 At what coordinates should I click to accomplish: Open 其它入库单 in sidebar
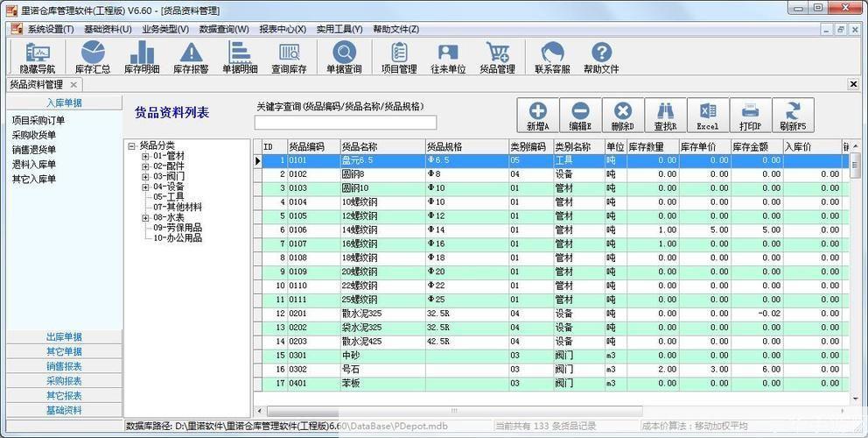[x=34, y=179]
